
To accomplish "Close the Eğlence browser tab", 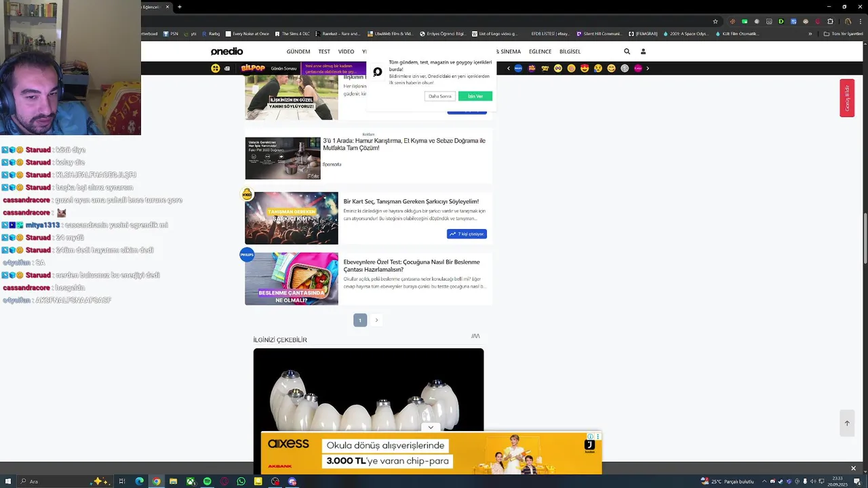I will click(167, 7).
